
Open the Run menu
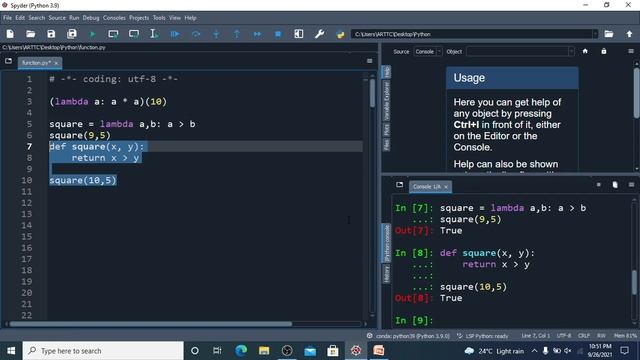(x=74, y=18)
